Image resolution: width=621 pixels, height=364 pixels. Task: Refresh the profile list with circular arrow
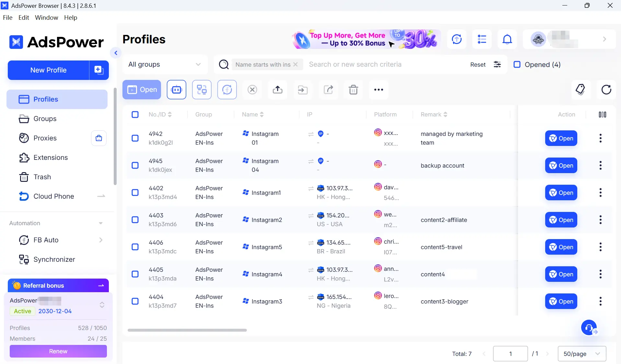[x=606, y=90]
